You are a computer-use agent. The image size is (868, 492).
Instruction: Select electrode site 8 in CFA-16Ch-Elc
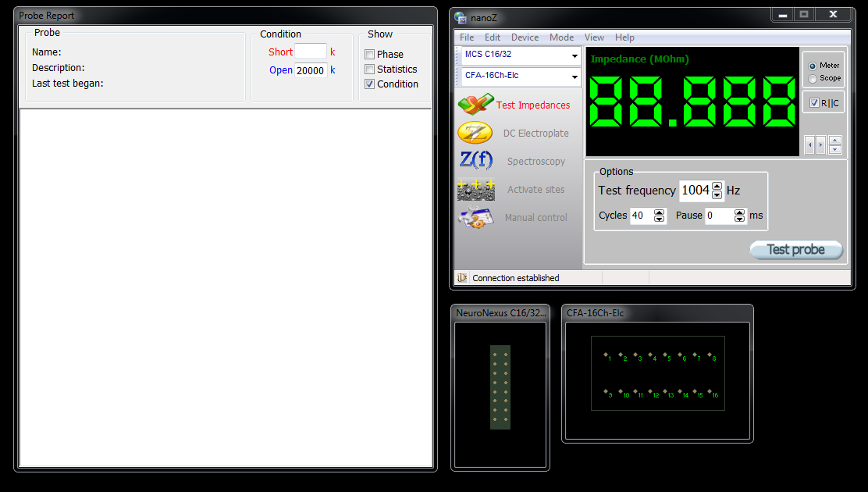pos(710,355)
